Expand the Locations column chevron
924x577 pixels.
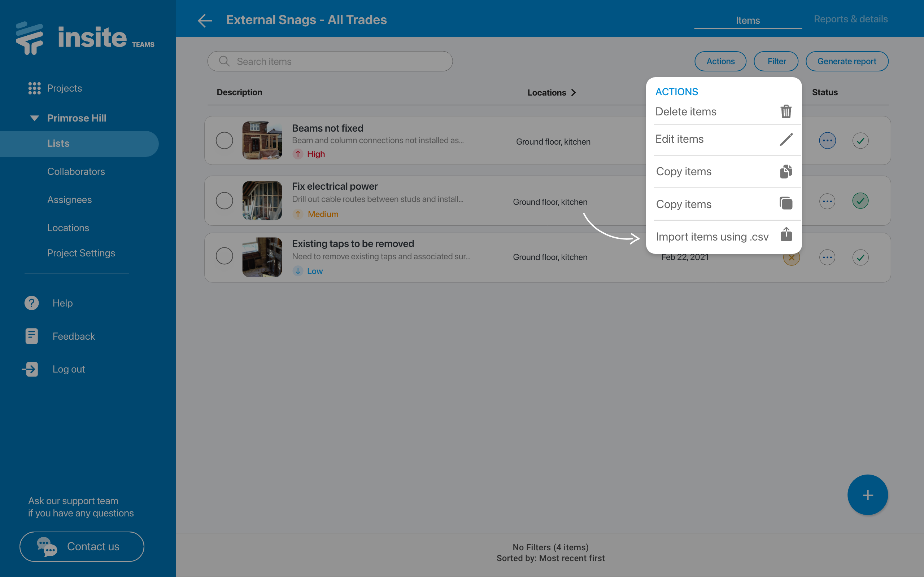(573, 93)
